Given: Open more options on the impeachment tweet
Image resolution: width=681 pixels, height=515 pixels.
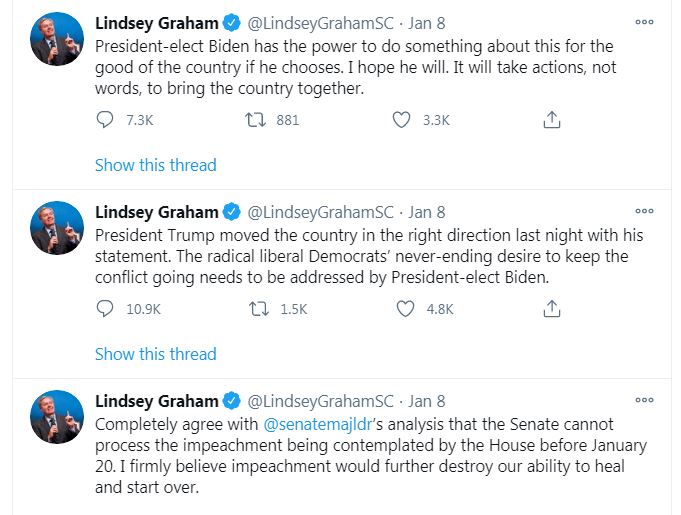Looking at the screenshot, I should tap(644, 401).
